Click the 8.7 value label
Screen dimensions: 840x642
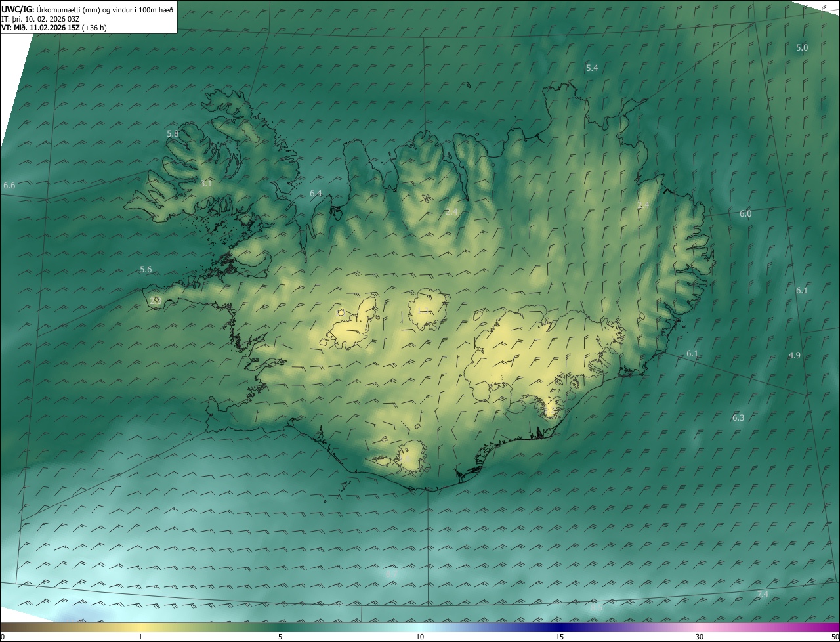[391, 574]
